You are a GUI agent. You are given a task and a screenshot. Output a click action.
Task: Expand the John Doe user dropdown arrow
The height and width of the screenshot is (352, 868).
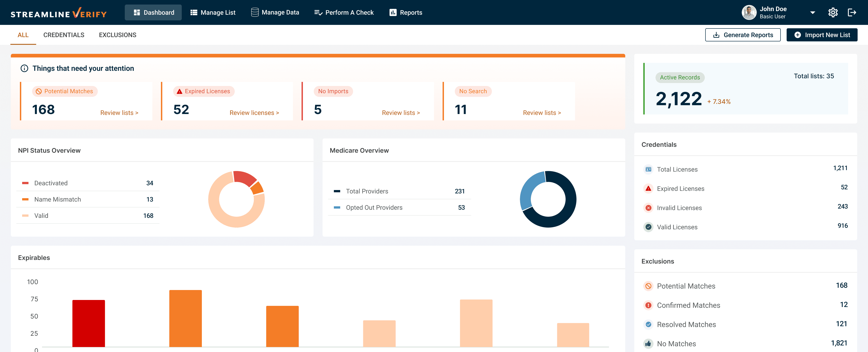[812, 12]
